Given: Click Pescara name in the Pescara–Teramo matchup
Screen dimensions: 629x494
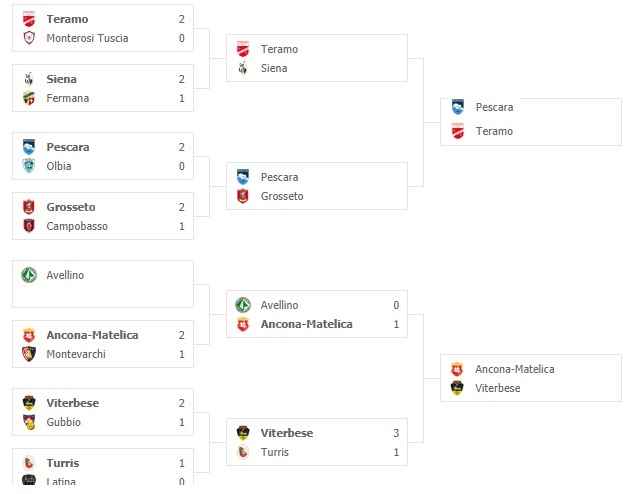Looking at the screenshot, I should click(494, 106).
